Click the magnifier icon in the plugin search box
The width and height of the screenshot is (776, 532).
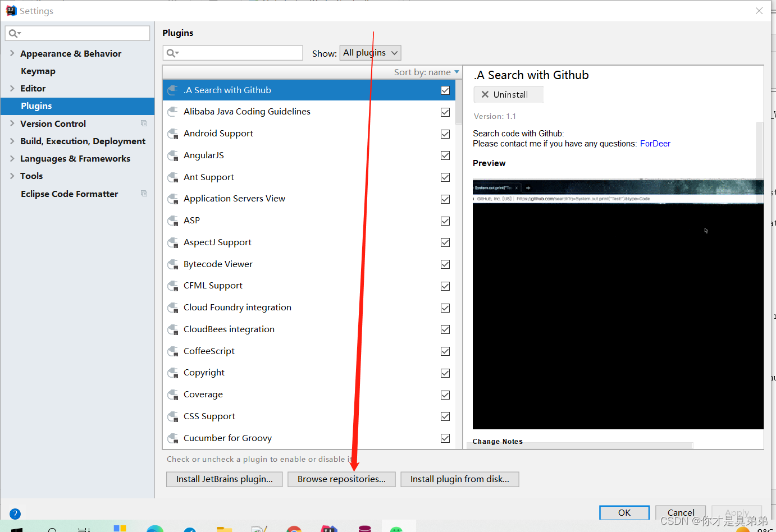(171, 52)
